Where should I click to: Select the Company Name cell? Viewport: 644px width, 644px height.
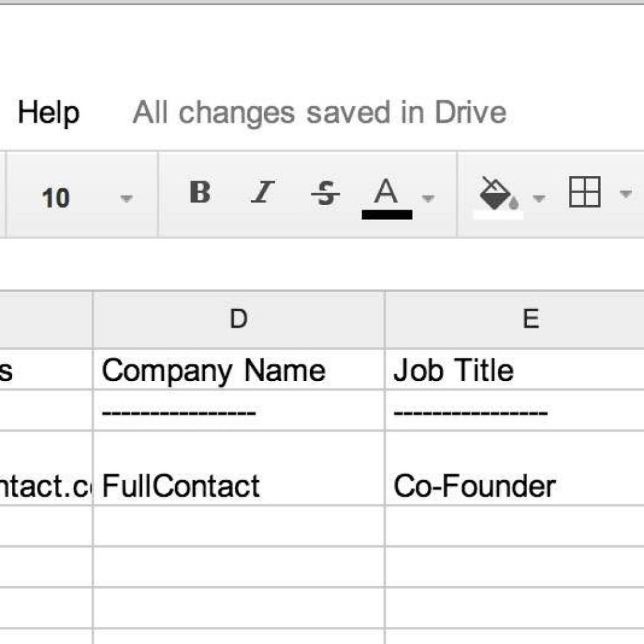tap(238, 370)
